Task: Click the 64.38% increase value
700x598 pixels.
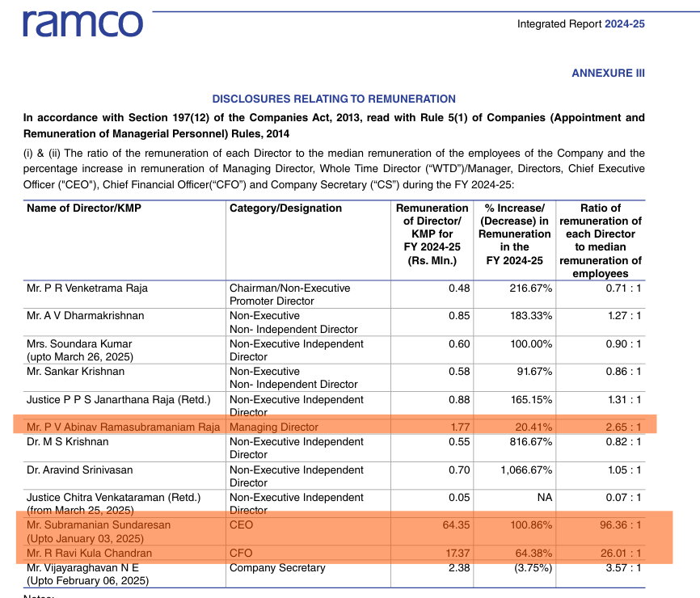Action: [533, 554]
